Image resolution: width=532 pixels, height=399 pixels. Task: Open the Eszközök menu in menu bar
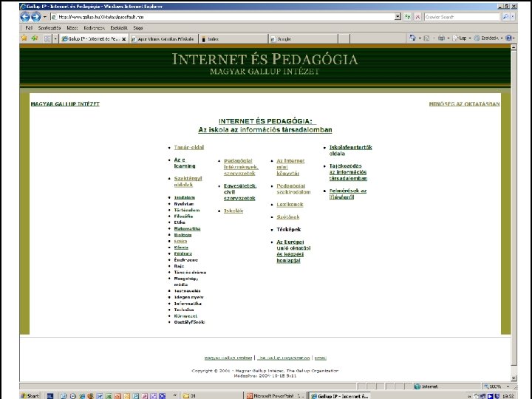(119, 28)
